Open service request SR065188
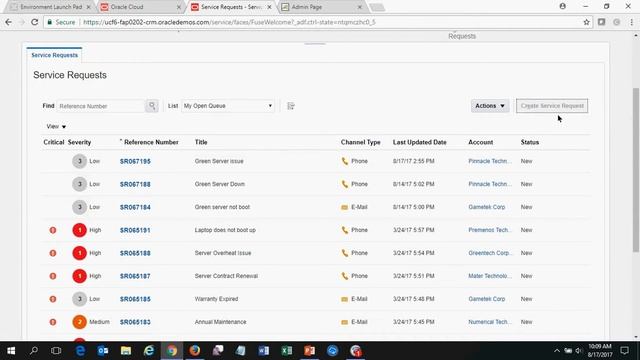Image resolution: width=640 pixels, height=360 pixels. [x=135, y=253]
